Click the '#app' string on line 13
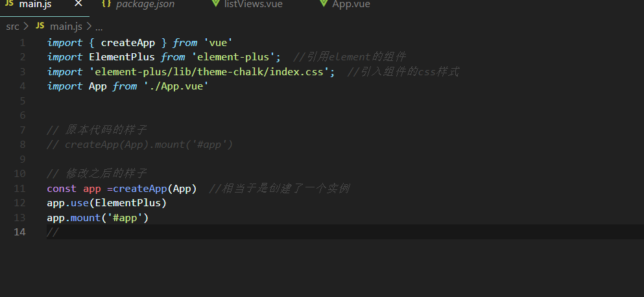The width and height of the screenshot is (644, 297). [x=125, y=218]
